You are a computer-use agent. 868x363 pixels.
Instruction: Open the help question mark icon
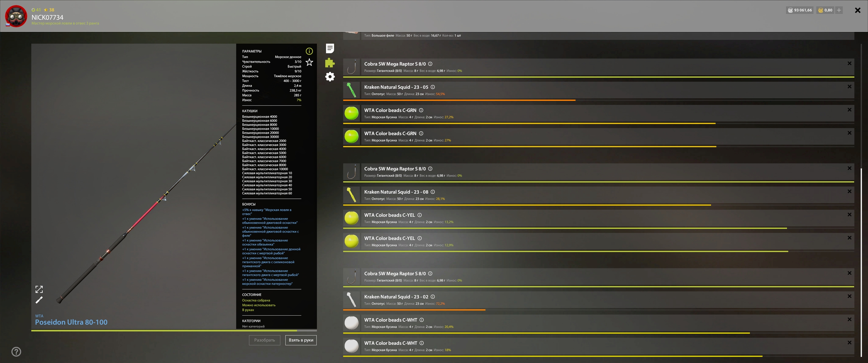click(16, 352)
